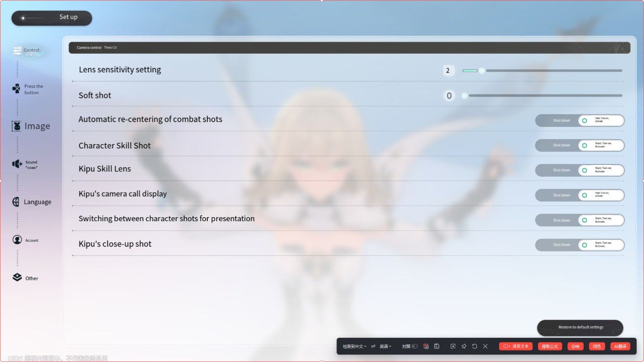Click the arrow-in-box icon in translation toolbar
The height and width of the screenshot is (362, 644).
pos(453,346)
